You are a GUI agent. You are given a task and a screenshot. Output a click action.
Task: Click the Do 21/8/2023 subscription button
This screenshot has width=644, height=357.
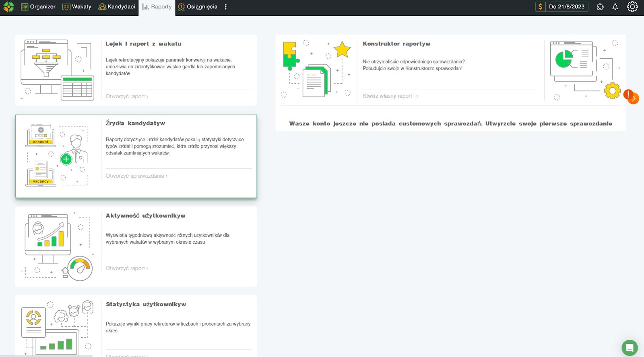566,7
